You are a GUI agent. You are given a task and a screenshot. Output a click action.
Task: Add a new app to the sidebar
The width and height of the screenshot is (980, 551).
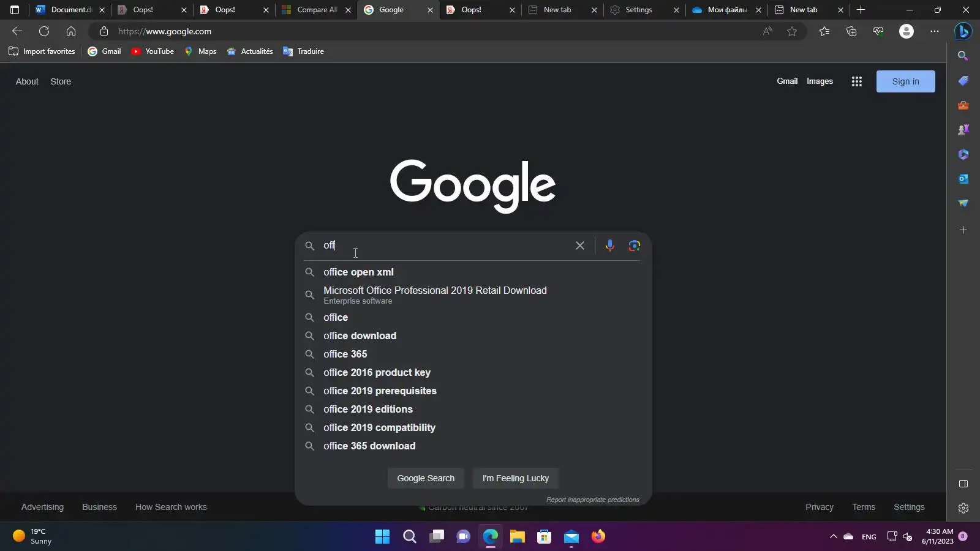click(x=963, y=230)
